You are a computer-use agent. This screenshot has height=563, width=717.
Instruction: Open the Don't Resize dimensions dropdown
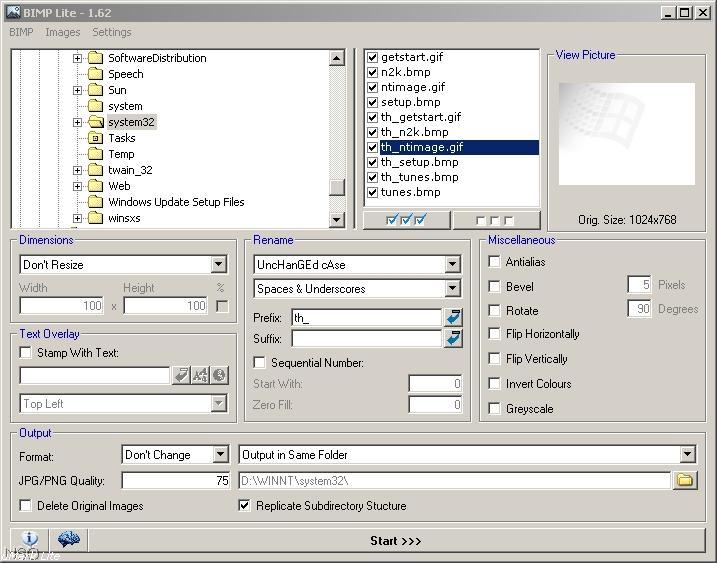click(x=218, y=265)
